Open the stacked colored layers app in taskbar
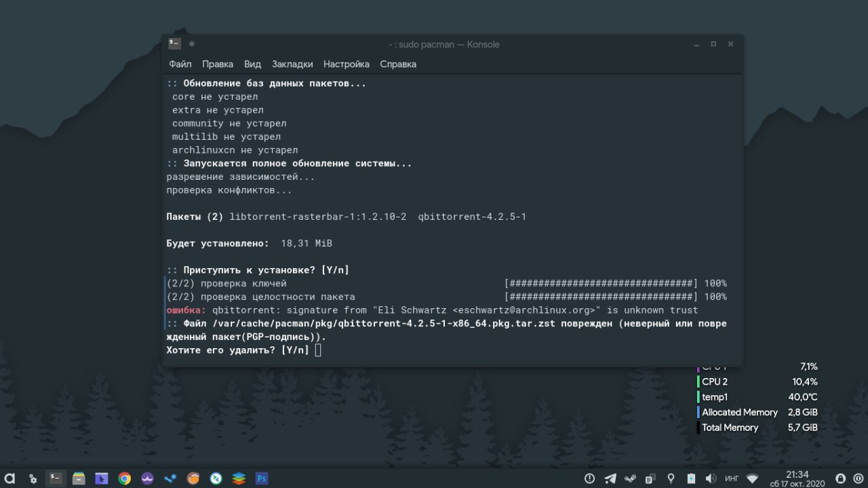 [x=239, y=478]
